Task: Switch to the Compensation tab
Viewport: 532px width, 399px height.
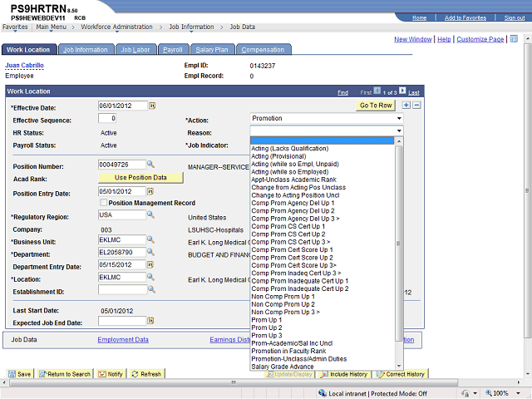Action: (x=263, y=50)
